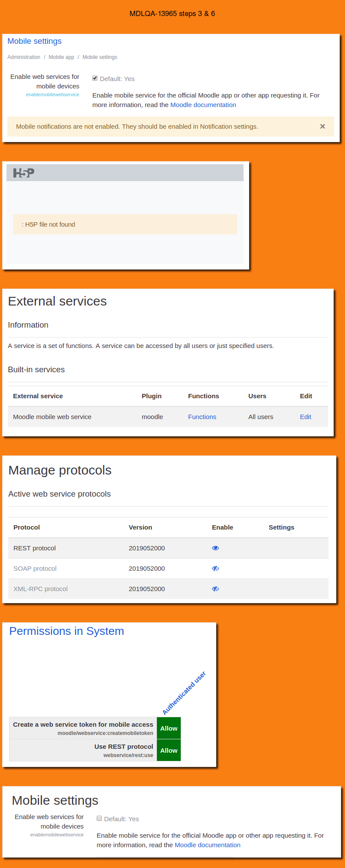The height and width of the screenshot is (868, 345).
Task: Click 'moodle/webservice:createmobiletoken' capability name
Action: point(105,733)
